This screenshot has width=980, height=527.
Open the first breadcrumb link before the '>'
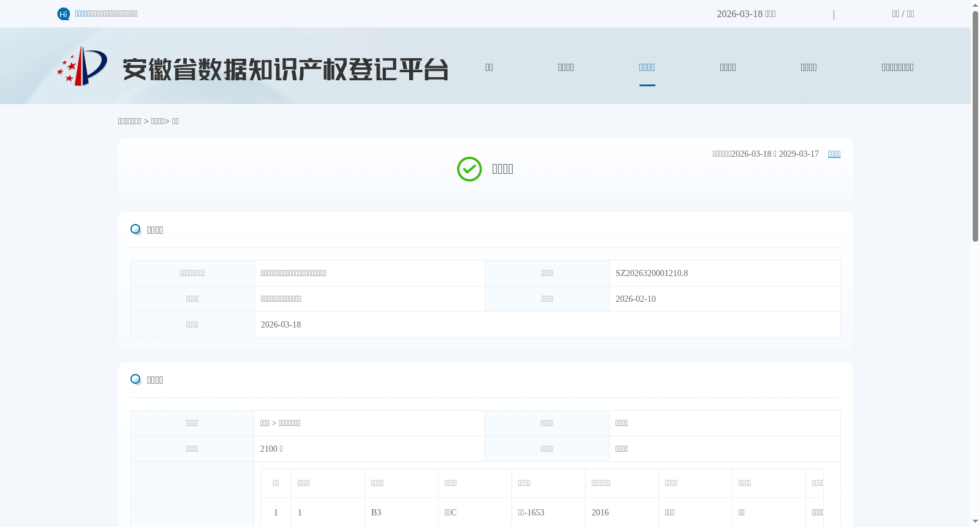coord(129,121)
